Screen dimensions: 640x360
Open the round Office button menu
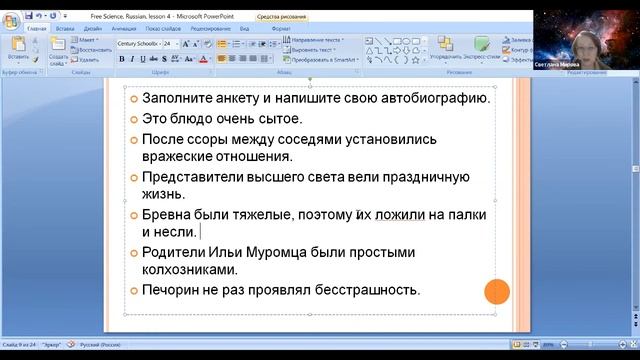coord(11,21)
